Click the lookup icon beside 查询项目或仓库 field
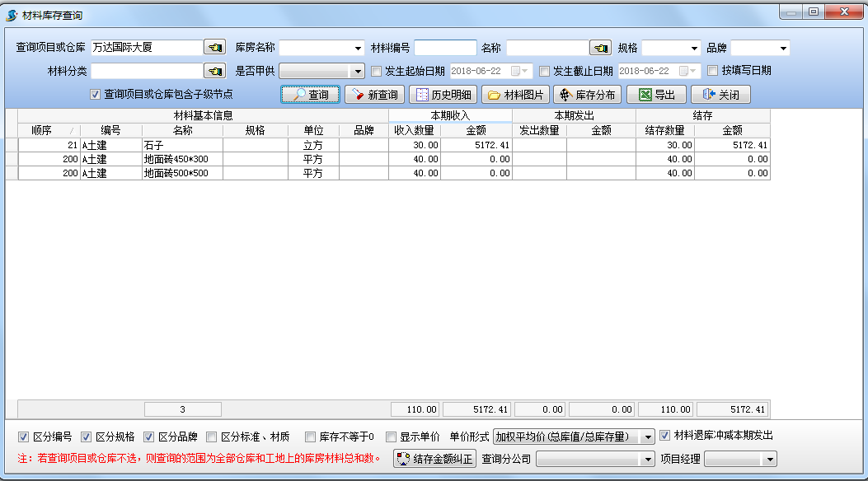Image resolution: width=868 pixels, height=481 pixels. tap(214, 48)
